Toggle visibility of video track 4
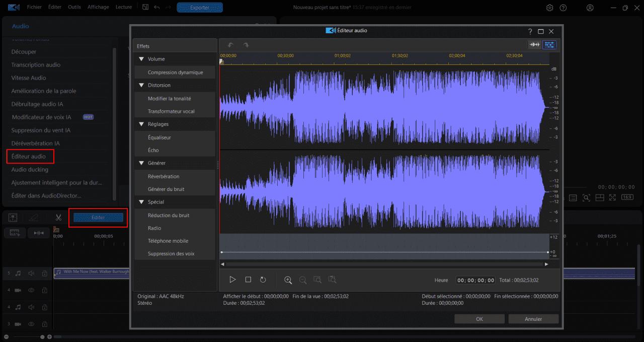This screenshot has width=644, height=342. pos(31,291)
